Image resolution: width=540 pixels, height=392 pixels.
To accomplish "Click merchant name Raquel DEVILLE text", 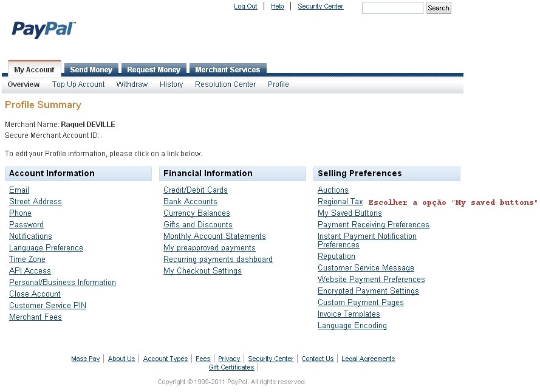I will pos(88,125).
